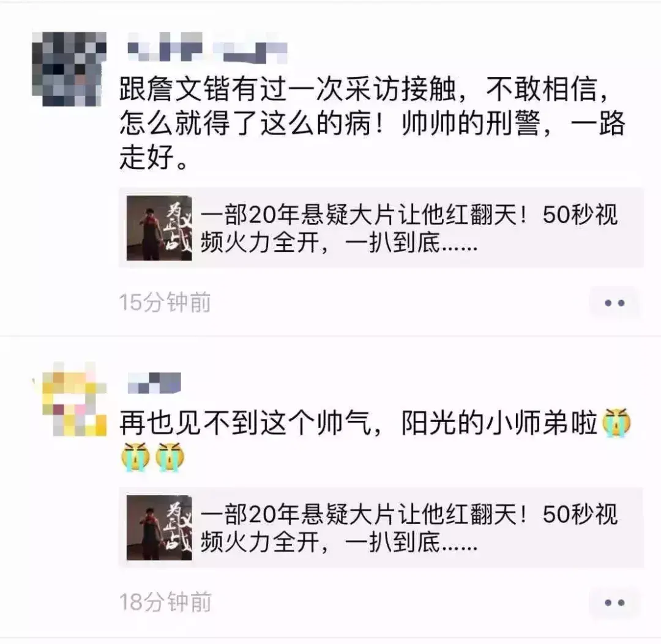Image resolution: width=661 pixels, height=644 pixels.
Task: Tap the crying emoji right after 小师弟啦
Action: (616, 423)
